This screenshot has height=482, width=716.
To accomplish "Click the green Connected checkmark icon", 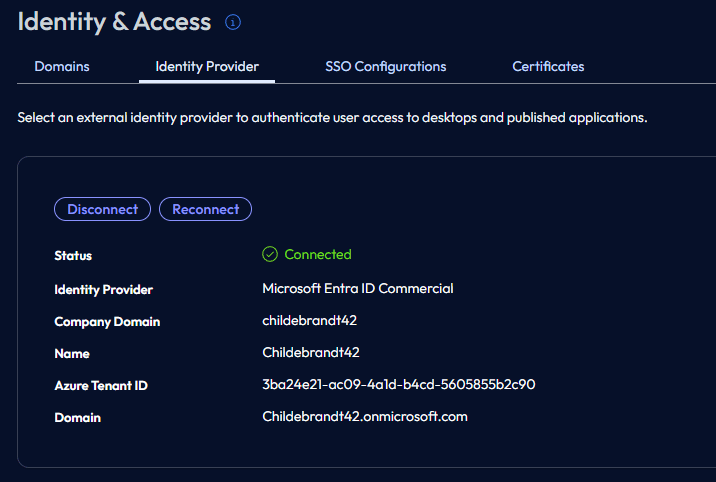I will (270, 255).
